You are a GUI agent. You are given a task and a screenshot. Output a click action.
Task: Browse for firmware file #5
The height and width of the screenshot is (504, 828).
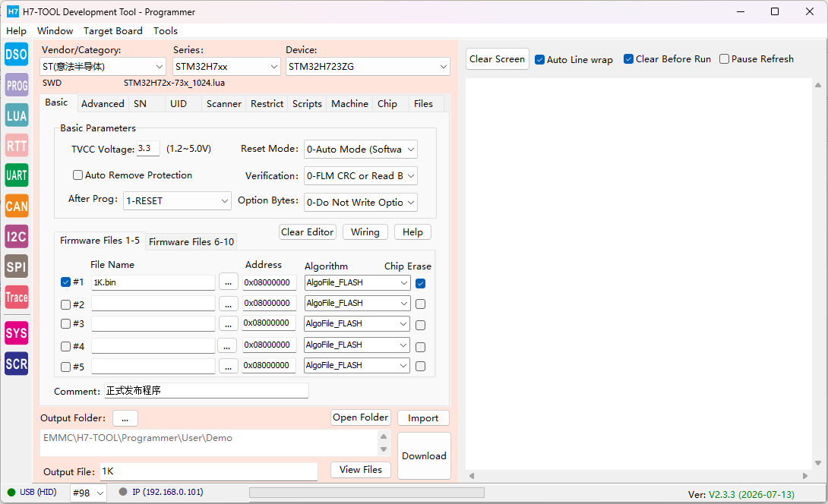click(x=228, y=367)
